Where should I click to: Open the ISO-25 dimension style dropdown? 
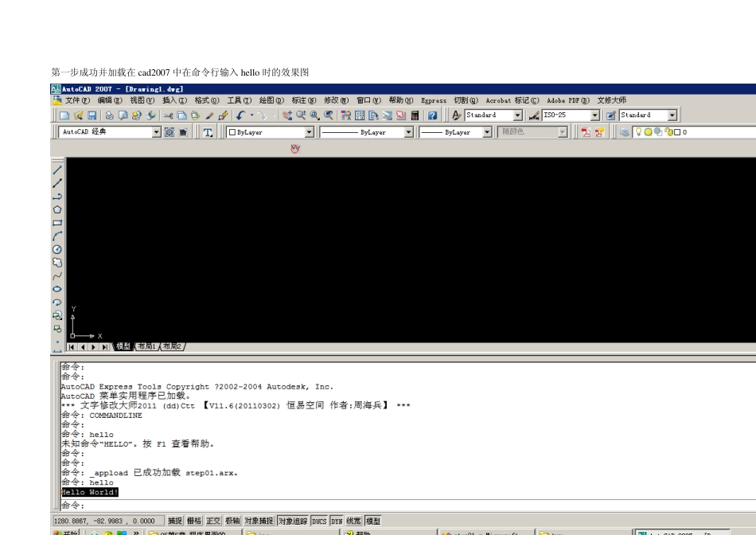click(x=595, y=115)
